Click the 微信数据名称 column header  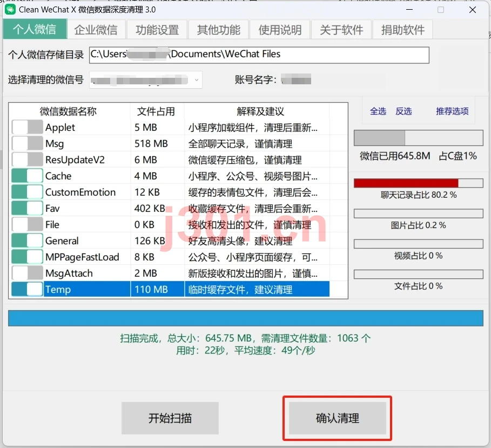click(68, 111)
